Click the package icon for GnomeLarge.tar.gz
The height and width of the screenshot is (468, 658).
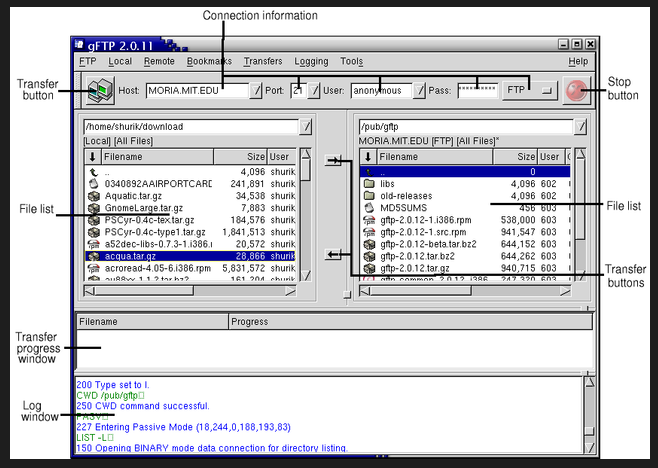[94, 208]
